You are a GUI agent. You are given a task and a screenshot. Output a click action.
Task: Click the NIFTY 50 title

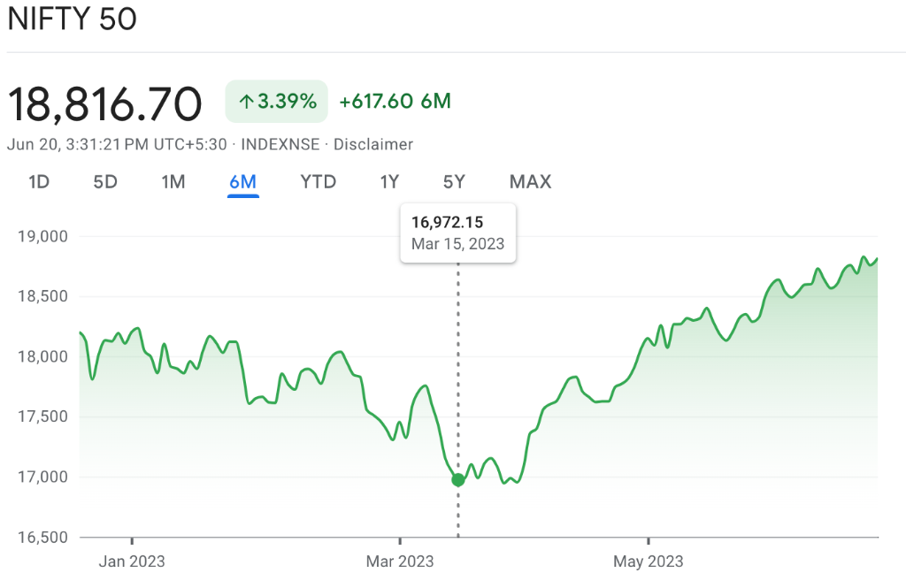(73, 19)
